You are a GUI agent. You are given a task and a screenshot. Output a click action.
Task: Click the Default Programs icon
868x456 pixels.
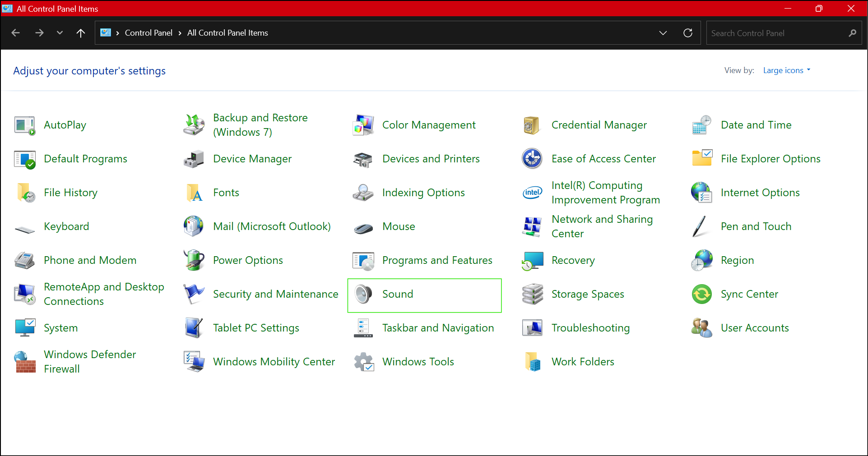25,159
